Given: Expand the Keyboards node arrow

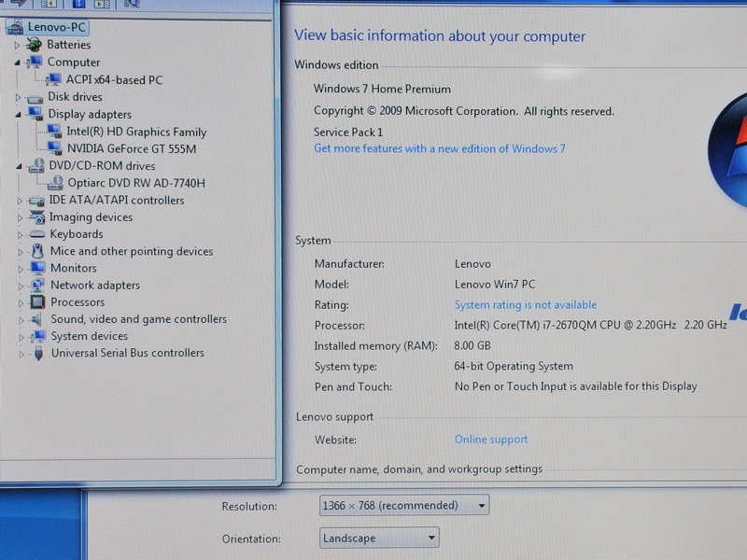Looking at the screenshot, I should [20, 235].
